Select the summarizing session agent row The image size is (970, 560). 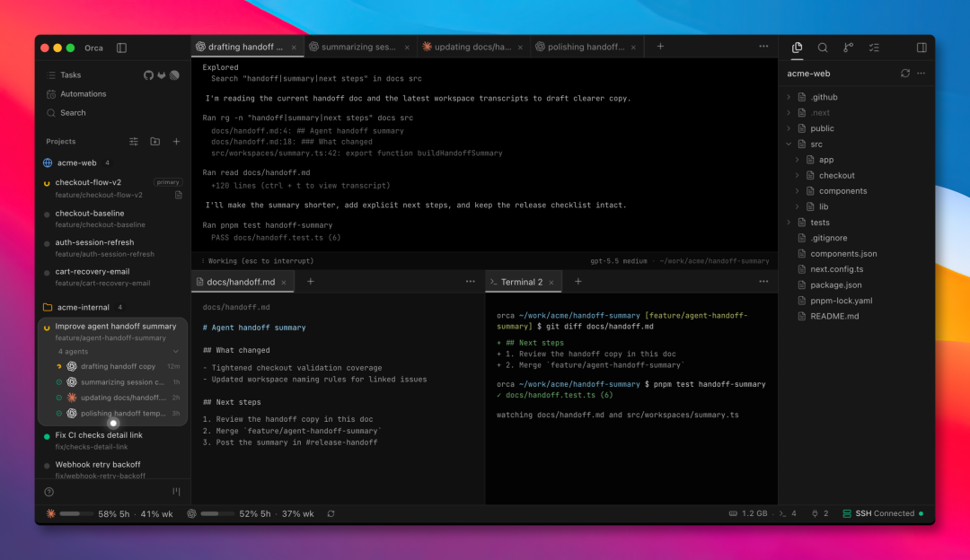pos(118,382)
